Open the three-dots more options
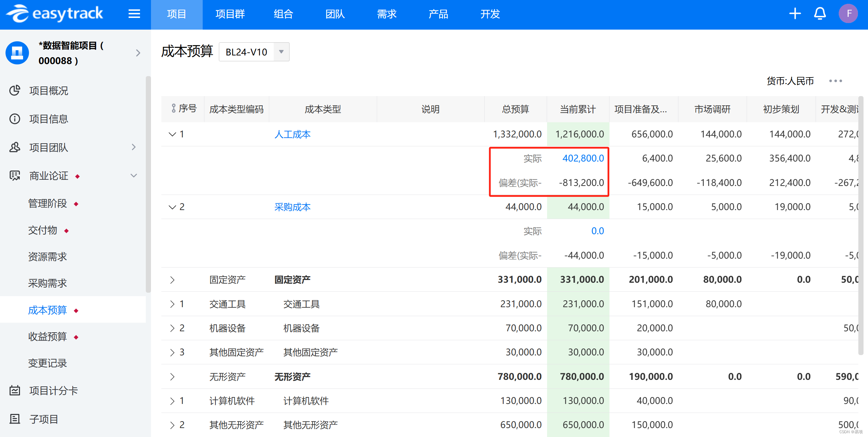This screenshot has width=868, height=437. 836,81
